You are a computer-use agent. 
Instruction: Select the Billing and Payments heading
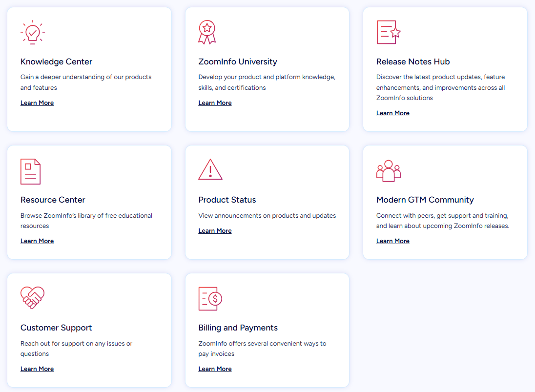pyautogui.click(x=238, y=328)
